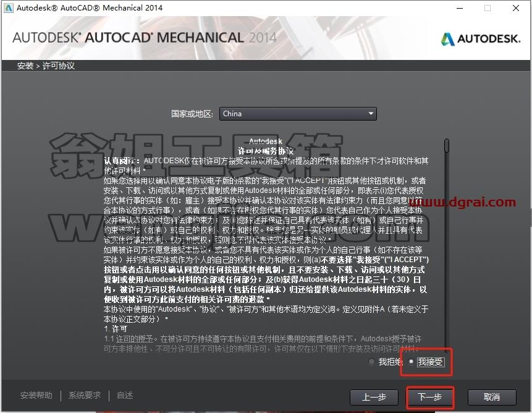This screenshot has height=413, width=532.
Task: Click the 许可及服务协议 agreement heading
Action: (266, 151)
